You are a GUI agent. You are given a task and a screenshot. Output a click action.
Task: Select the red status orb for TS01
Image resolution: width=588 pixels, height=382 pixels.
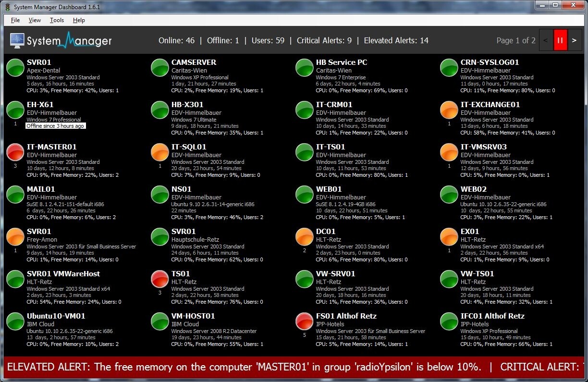coord(160,279)
